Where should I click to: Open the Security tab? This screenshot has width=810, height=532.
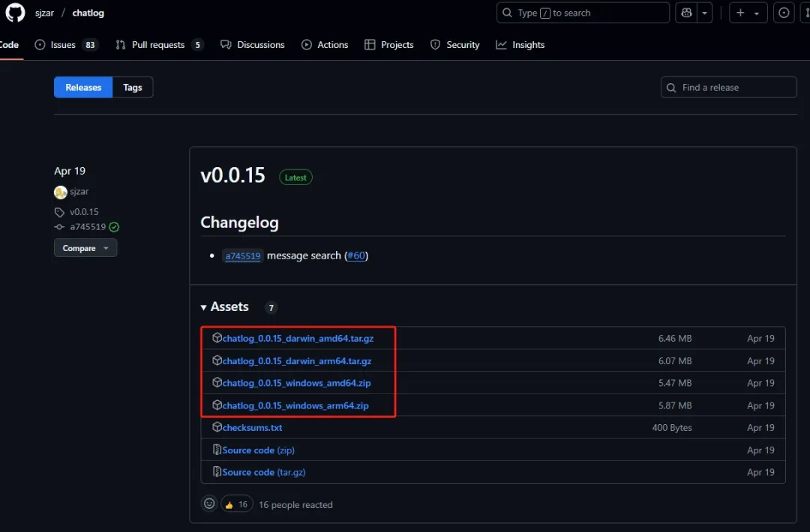[x=455, y=45]
